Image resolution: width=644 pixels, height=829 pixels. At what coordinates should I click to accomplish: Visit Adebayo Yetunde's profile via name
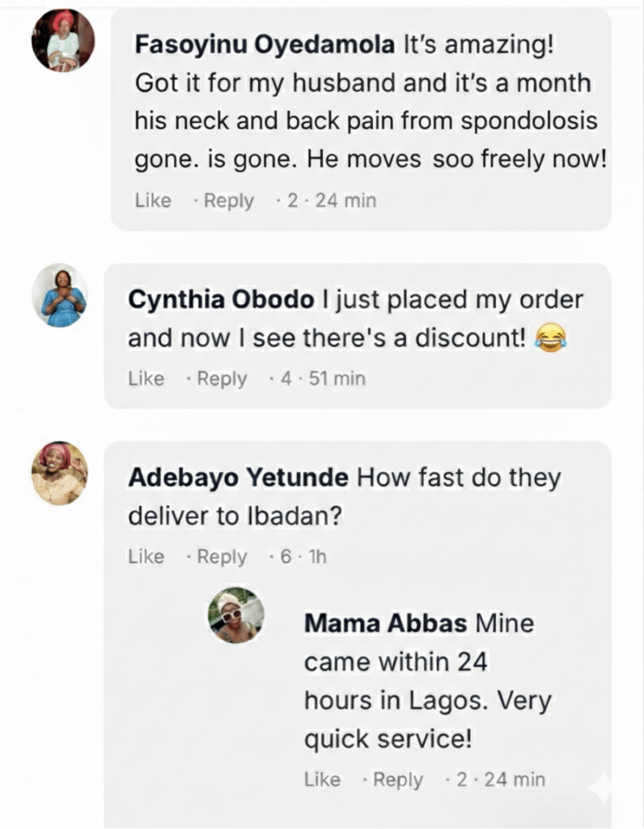point(238,478)
